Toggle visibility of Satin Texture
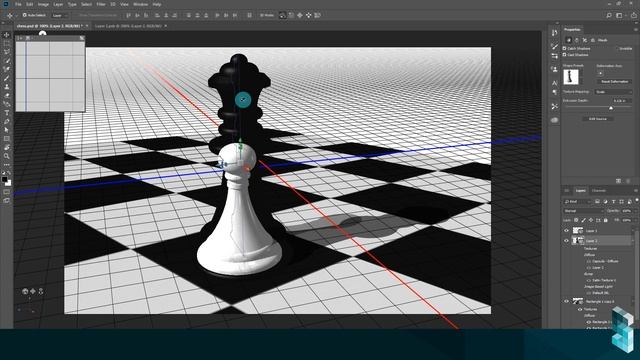The width and height of the screenshot is (640, 360). point(589,280)
